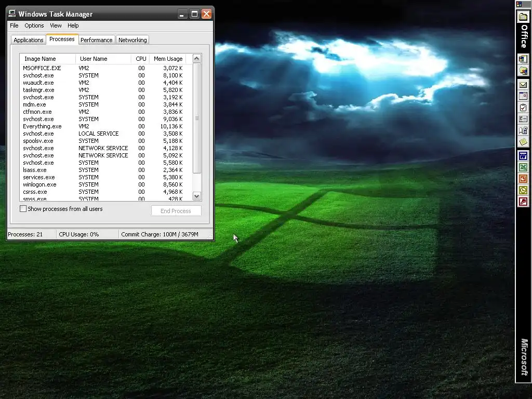Close the Windows Task Manager window

(206, 14)
